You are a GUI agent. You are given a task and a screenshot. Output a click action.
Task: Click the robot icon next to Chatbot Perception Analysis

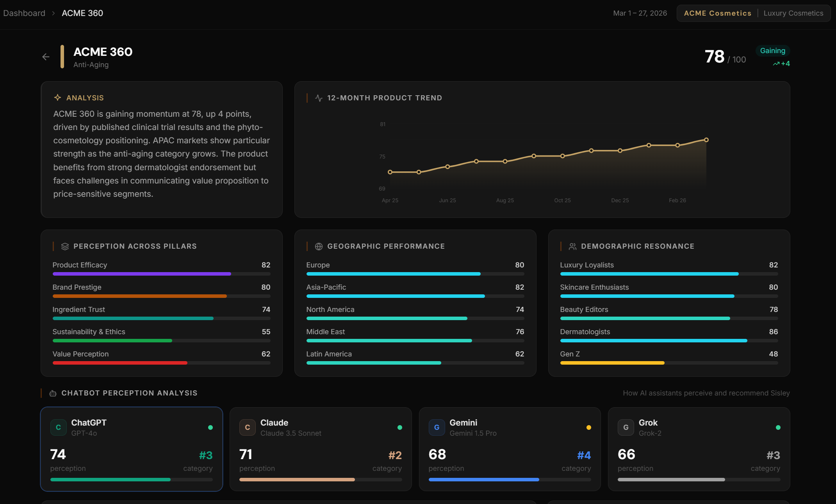[x=52, y=393]
